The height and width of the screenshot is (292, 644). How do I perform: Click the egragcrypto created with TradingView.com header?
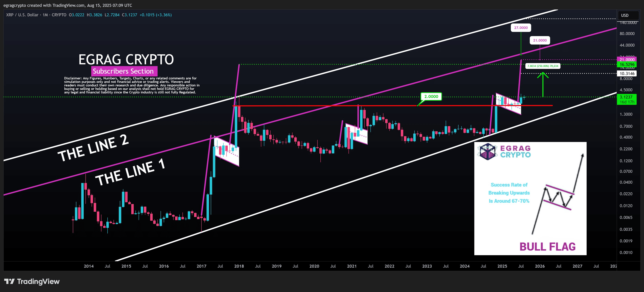tap(68, 5)
